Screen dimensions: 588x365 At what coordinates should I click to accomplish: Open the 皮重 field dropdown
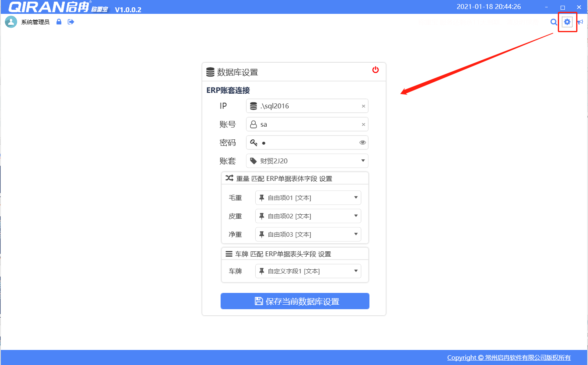tap(356, 216)
